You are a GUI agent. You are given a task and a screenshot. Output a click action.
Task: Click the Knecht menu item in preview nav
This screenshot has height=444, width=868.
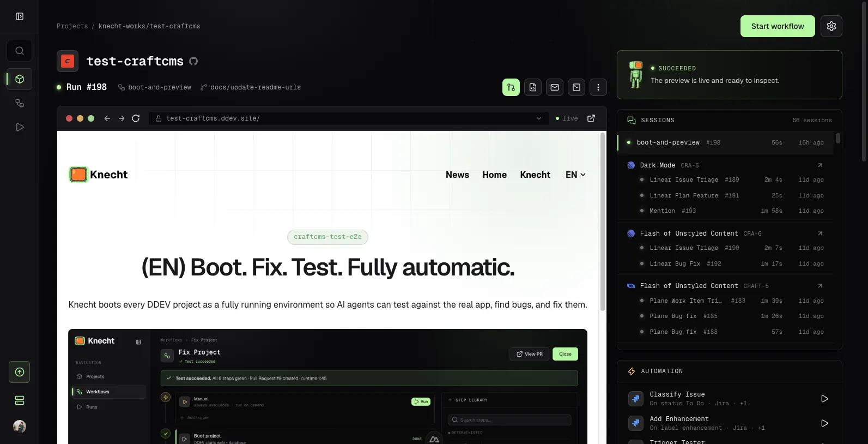pos(535,175)
